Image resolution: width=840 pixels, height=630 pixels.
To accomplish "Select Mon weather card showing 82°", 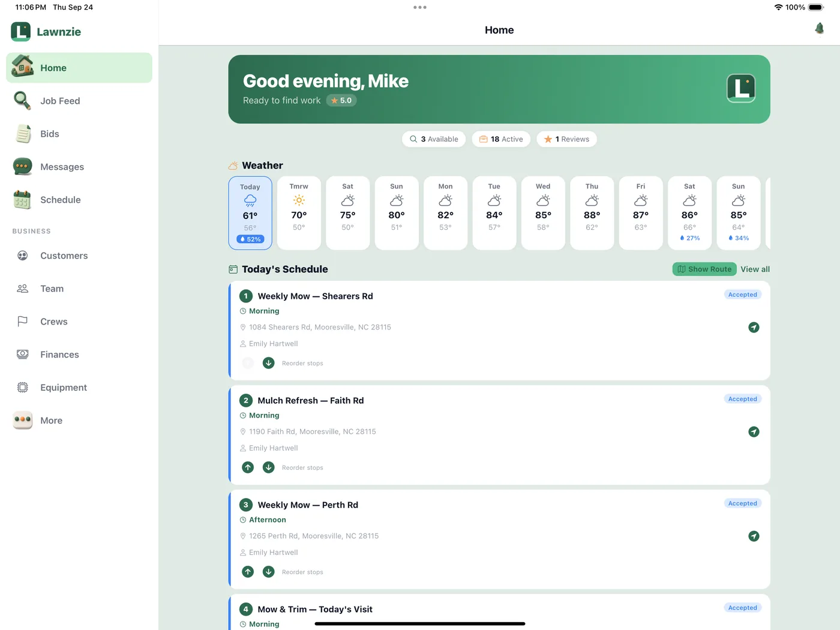I will pos(445,213).
